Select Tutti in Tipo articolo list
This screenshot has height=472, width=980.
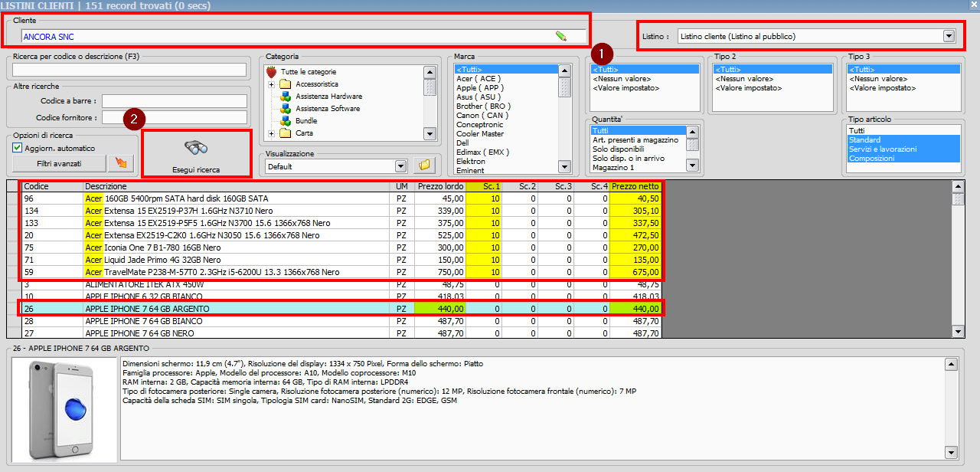(x=903, y=131)
